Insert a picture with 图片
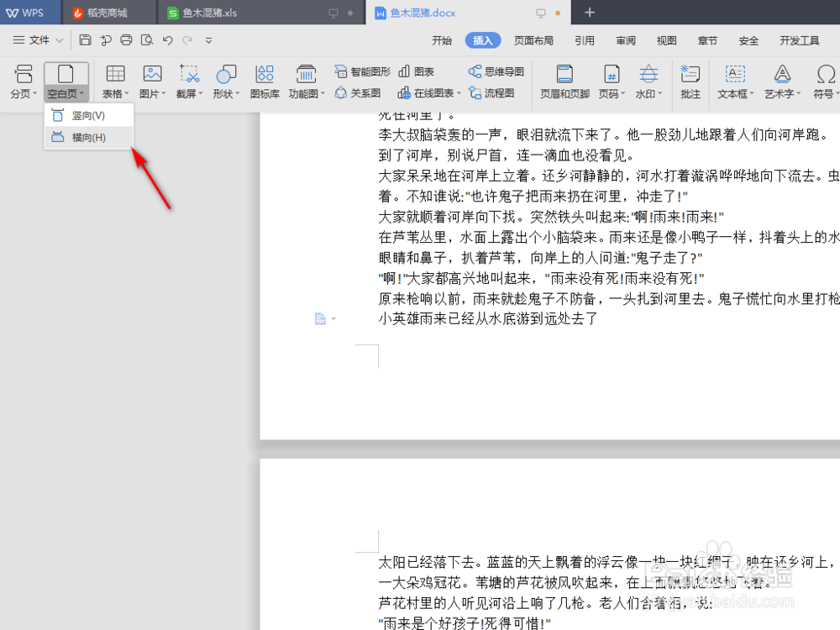The image size is (840, 630). click(x=152, y=81)
